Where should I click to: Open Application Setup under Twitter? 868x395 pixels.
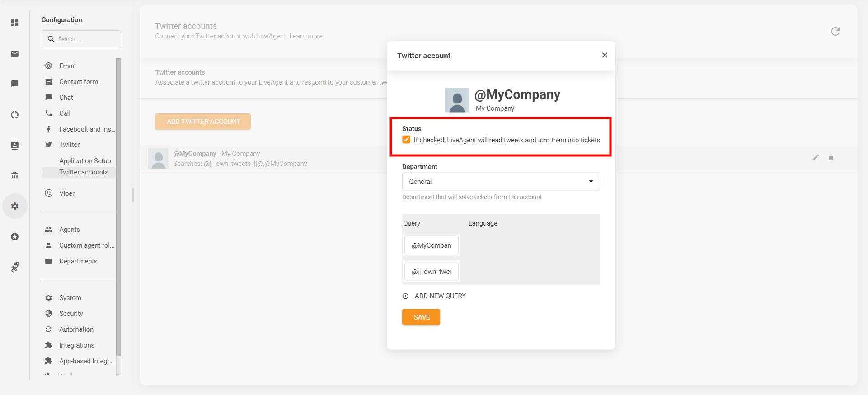click(85, 160)
